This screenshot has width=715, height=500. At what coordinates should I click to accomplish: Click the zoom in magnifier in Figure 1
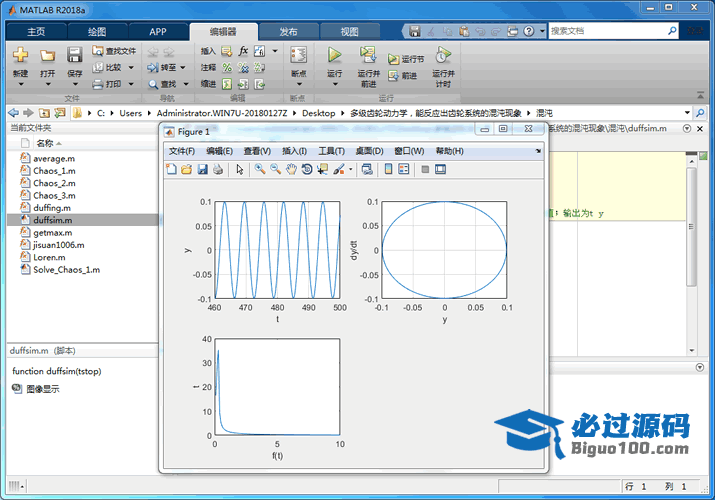pos(260,170)
